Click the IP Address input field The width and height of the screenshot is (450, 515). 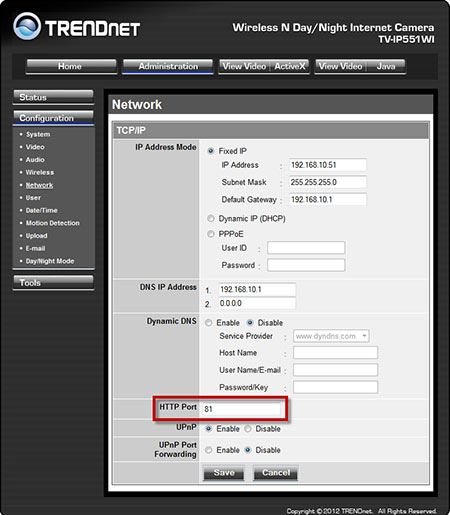pyautogui.click(x=328, y=165)
